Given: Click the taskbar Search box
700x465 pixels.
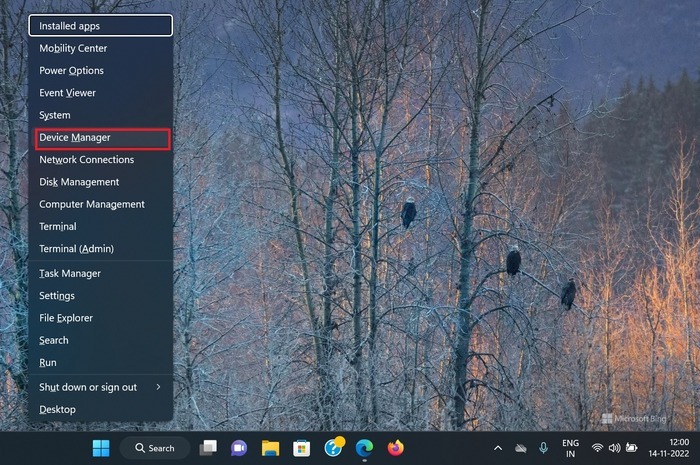Looking at the screenshot, I should point(155,448).
